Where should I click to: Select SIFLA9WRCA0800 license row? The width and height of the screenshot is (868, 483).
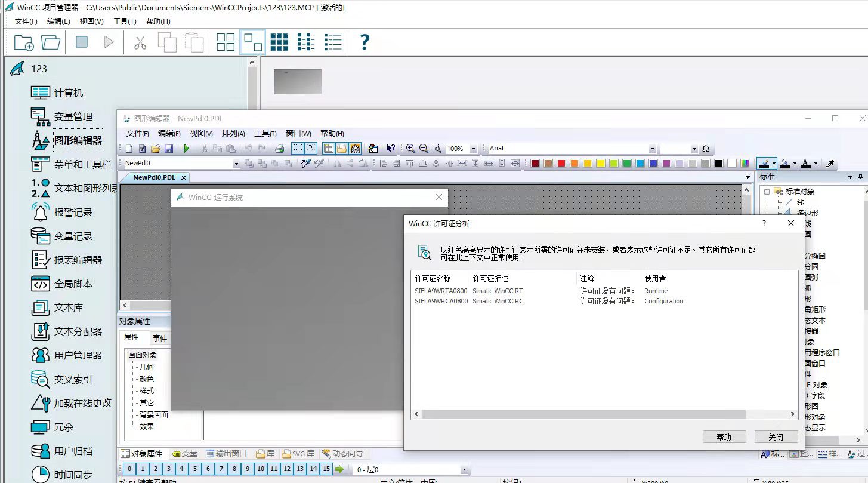(x=604, y=301)
